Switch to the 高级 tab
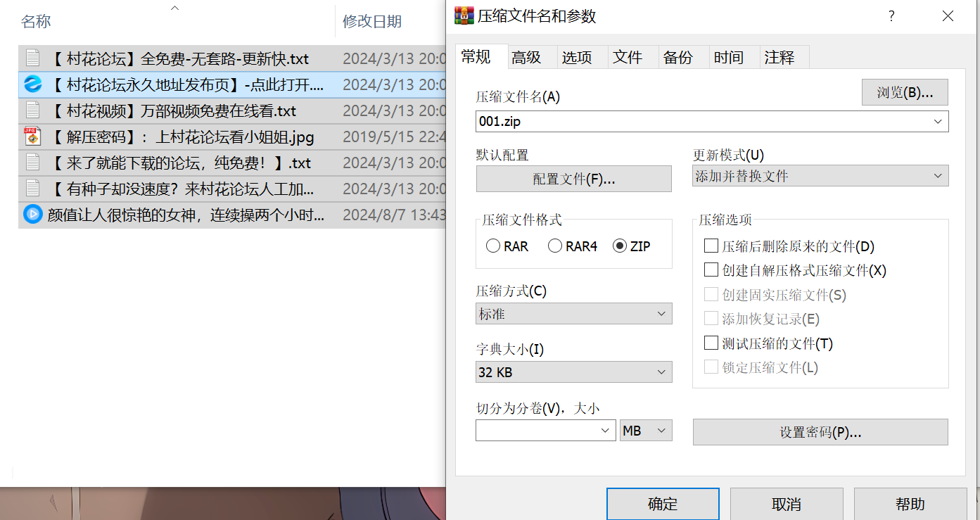 526,58
